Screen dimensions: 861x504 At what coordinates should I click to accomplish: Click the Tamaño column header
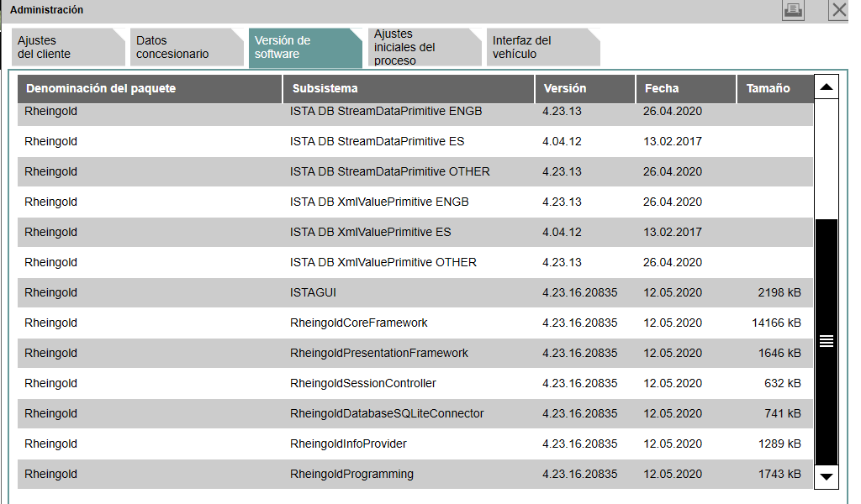coord(774,88)
